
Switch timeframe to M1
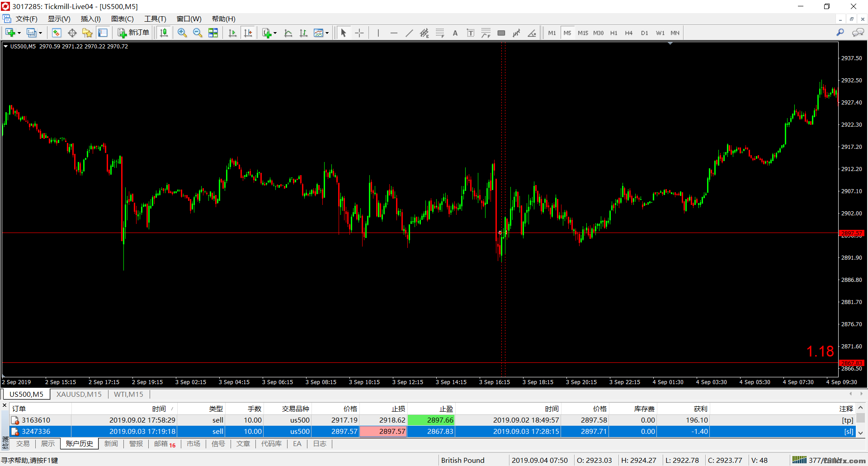(552, 33)
